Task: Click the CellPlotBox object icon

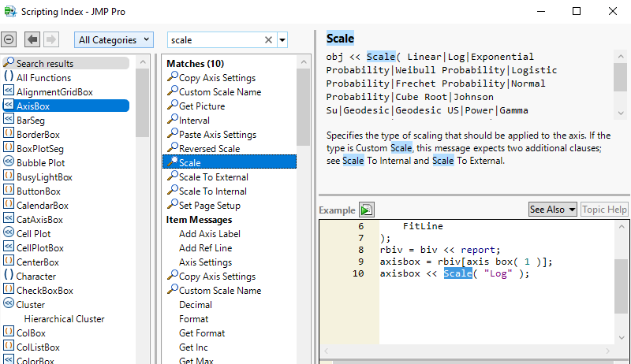Action: tap(9, 247)
